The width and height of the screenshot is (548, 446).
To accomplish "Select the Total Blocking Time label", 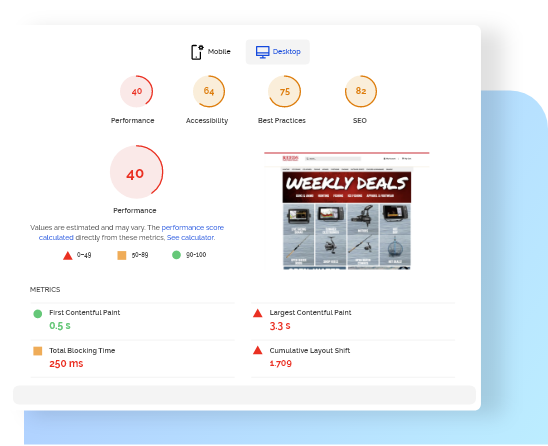I will point(82,351).
